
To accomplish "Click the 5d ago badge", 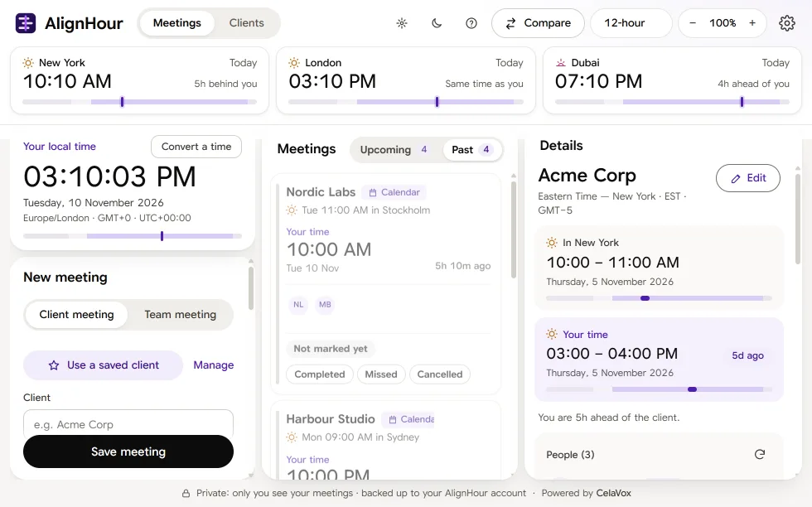I will tap(747, 355).
